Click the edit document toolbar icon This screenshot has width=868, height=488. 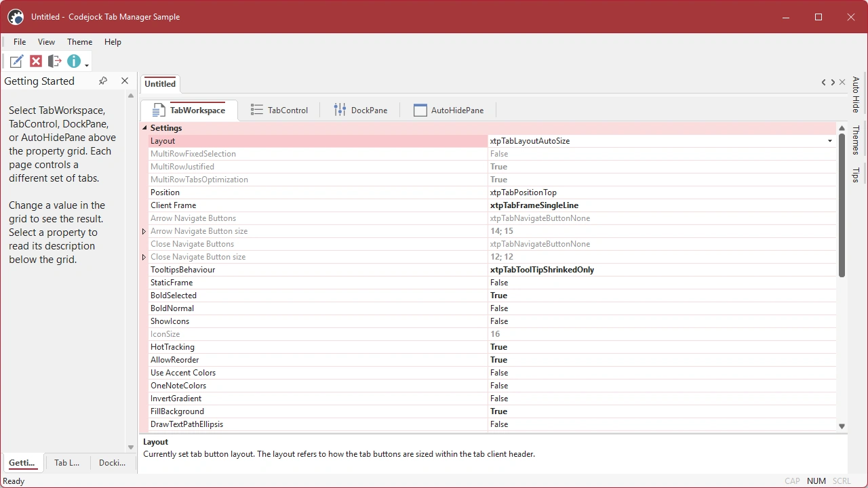pyautogui.click(x=16, y=62)
